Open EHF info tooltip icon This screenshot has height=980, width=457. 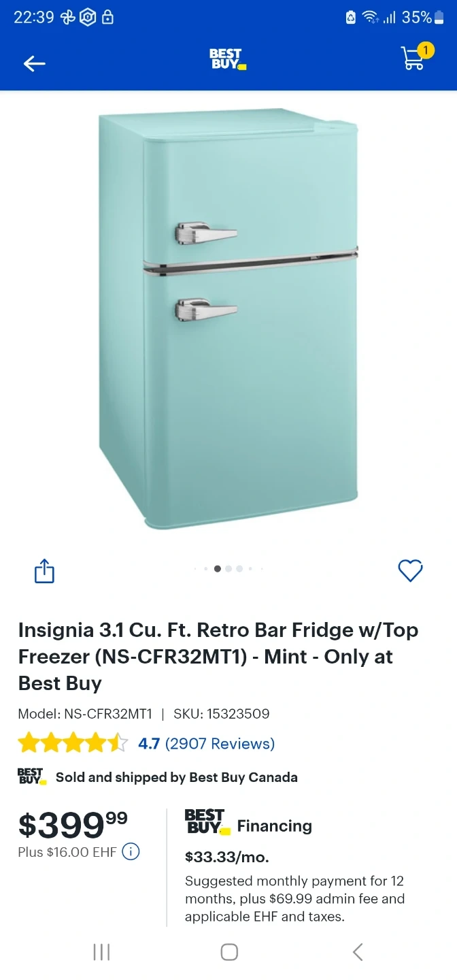(131, 851)
